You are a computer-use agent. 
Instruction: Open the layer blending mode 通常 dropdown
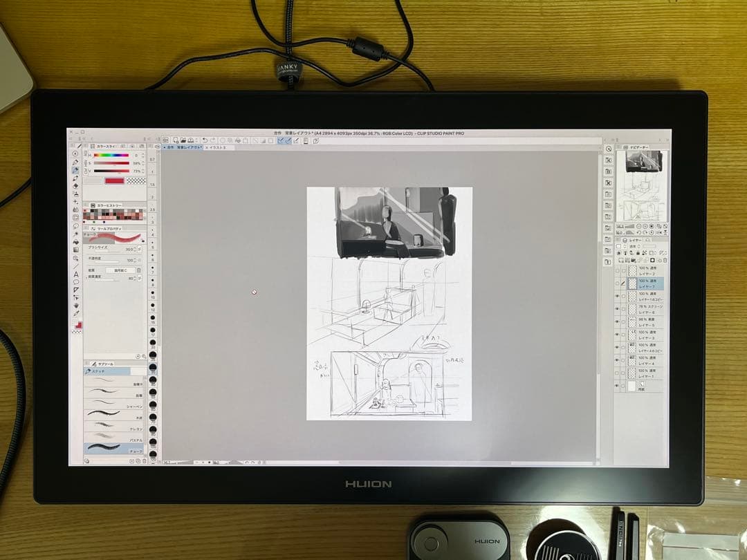(x=634, y=246)
